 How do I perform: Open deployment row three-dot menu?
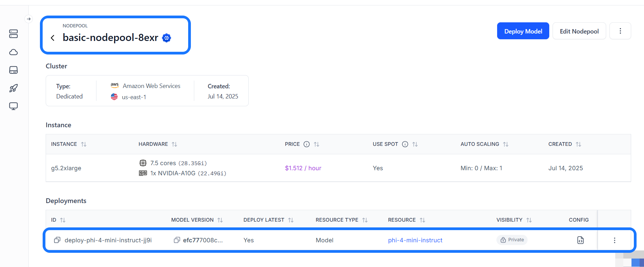tap(615, 240)
